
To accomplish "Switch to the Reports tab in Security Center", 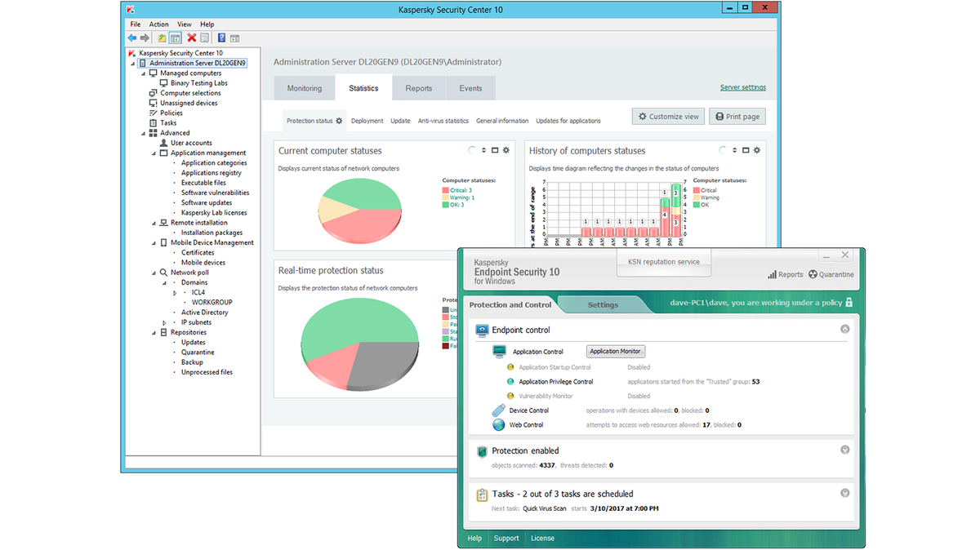I will coord(419,88).
